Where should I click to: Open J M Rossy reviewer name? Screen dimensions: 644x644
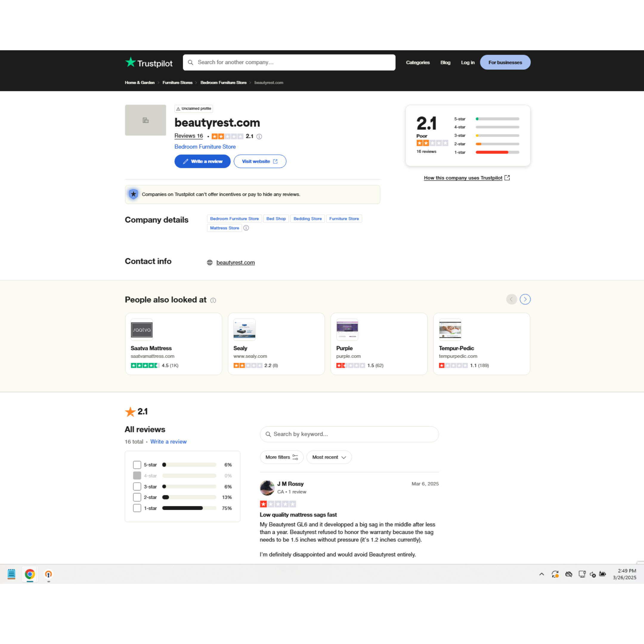[x=290, y=484]
